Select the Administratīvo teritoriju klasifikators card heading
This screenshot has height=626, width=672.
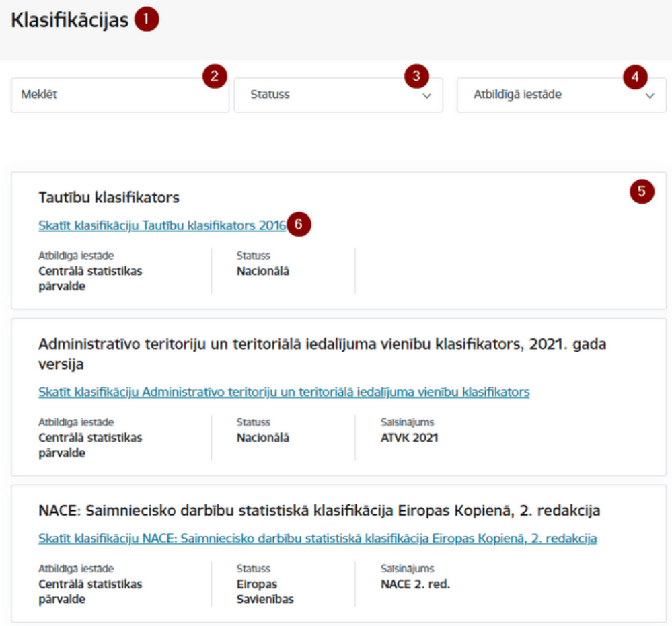coord(322,354)
